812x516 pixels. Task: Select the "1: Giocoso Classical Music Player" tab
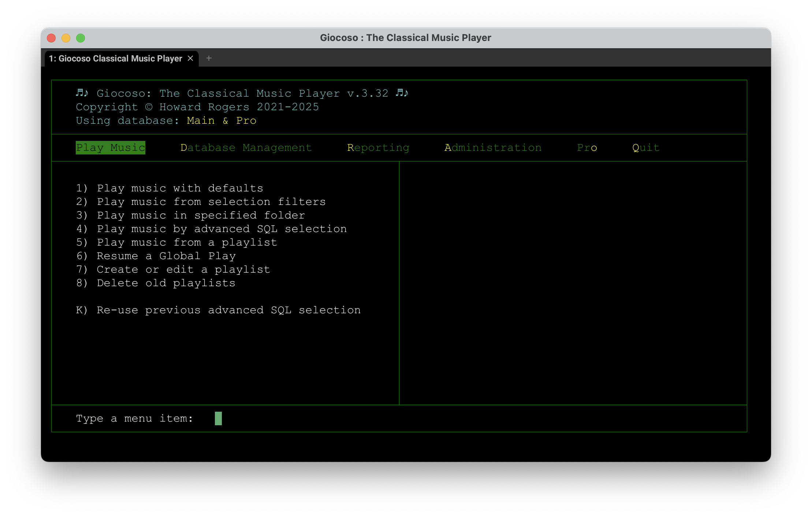pyautogui.click(x=115, y=58)
